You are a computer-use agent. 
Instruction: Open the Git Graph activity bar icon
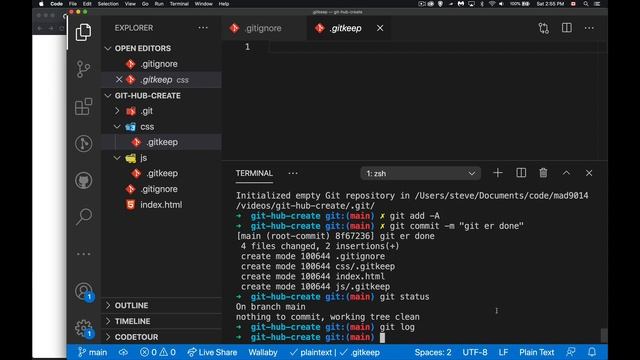click(83, 143)
